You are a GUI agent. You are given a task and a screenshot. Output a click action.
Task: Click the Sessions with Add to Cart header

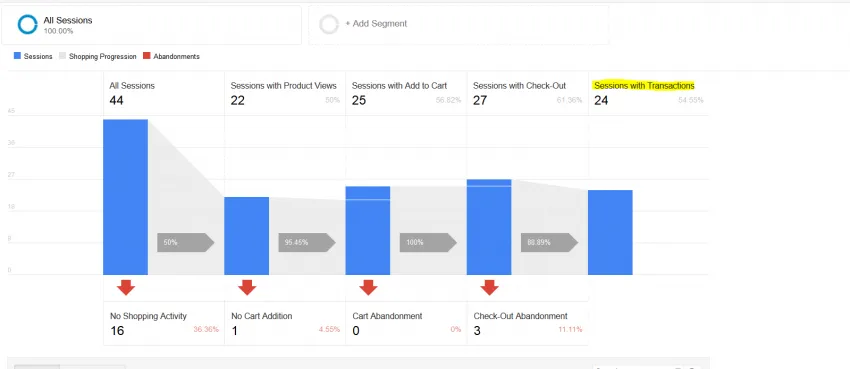[x=400, y=86]
